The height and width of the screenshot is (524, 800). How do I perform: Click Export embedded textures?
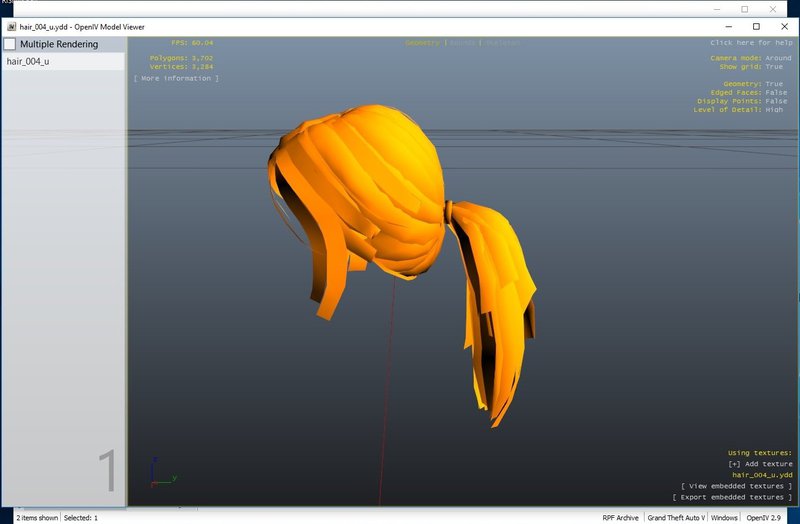pos(732,497)
